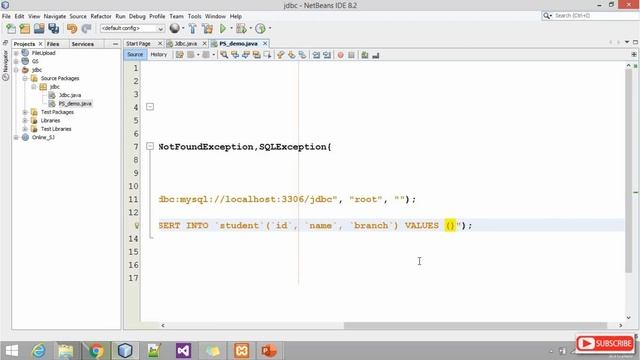Click the Shift Line Left icon
Viewport: 640px width, 360px height.
point(316,55)
